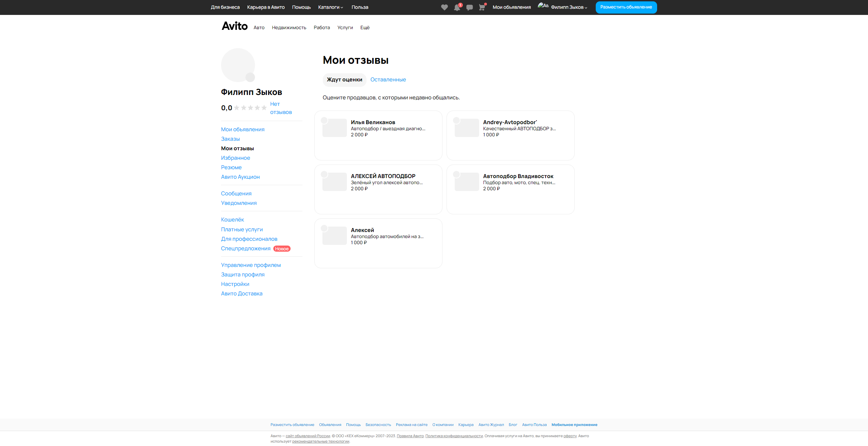Open notifications bell icon
The image size is (868, 446).
(x=457, y=7)
